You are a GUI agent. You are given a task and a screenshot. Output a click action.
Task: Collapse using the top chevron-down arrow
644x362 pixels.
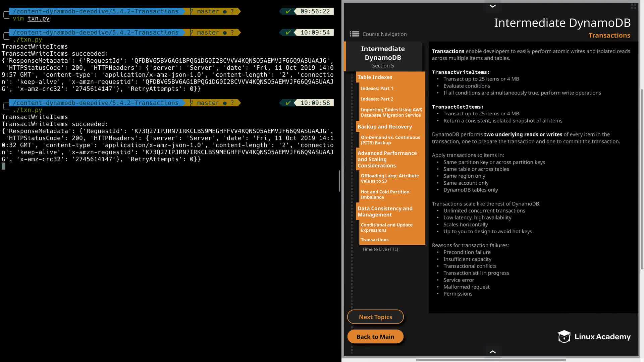(492, 6)
